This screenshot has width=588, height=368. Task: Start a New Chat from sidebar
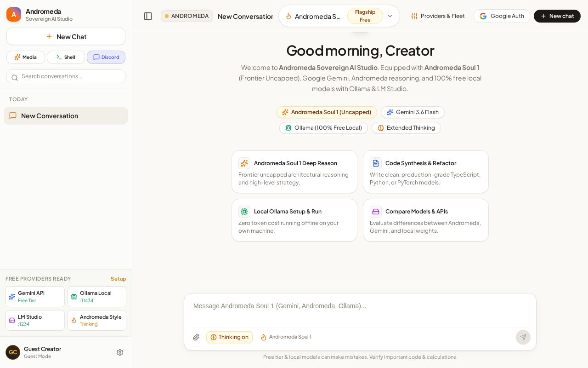pyautogui.click(x=66, y=36)
